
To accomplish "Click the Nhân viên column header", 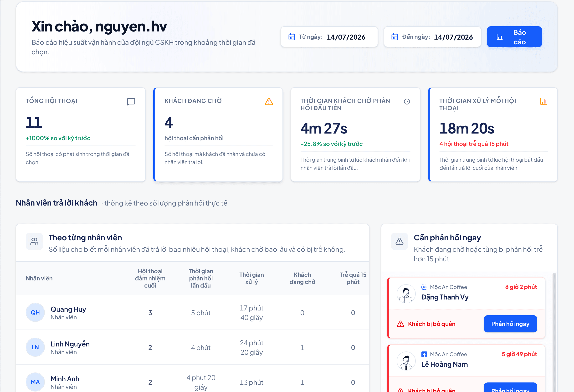I will click(39, 278).
